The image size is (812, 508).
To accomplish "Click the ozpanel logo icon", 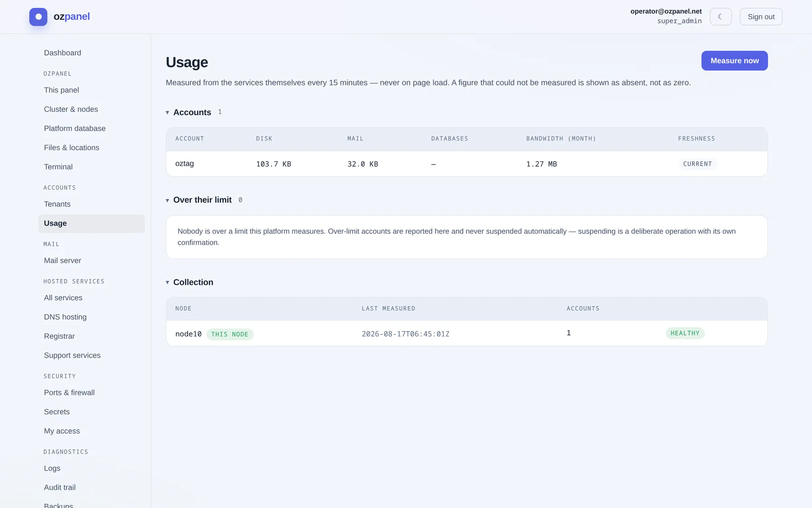I will coord(38,17).
